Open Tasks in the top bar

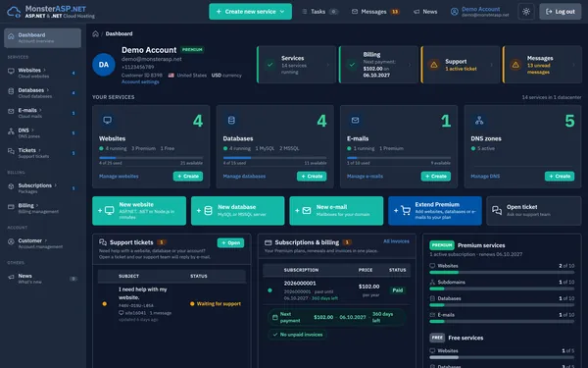[x=319, y=12]
